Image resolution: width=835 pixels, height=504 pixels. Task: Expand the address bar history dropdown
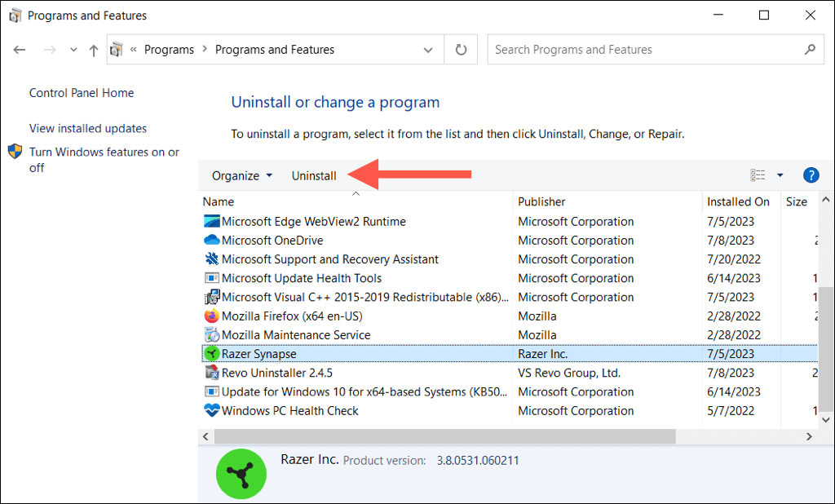tap(428, 50)
